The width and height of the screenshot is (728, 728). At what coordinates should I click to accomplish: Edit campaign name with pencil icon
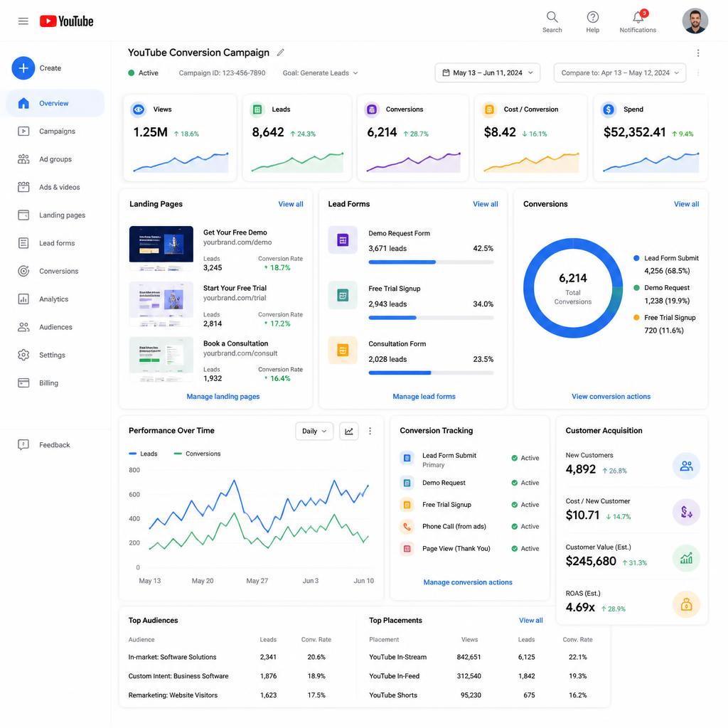(x=280, y=53)
